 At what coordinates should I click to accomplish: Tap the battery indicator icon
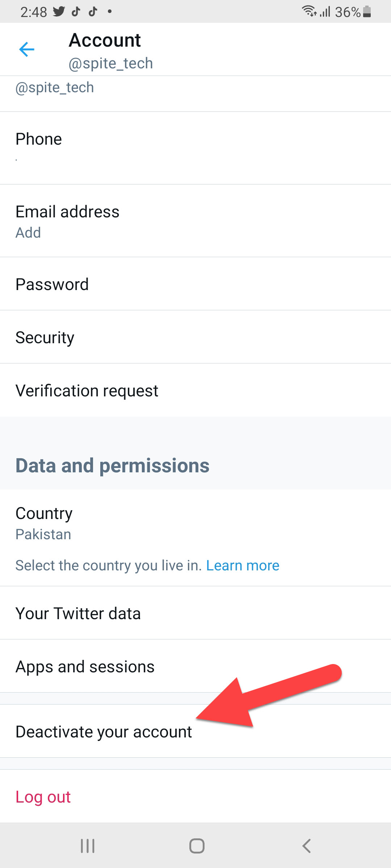pyautogui.click(x=367, y=12)
